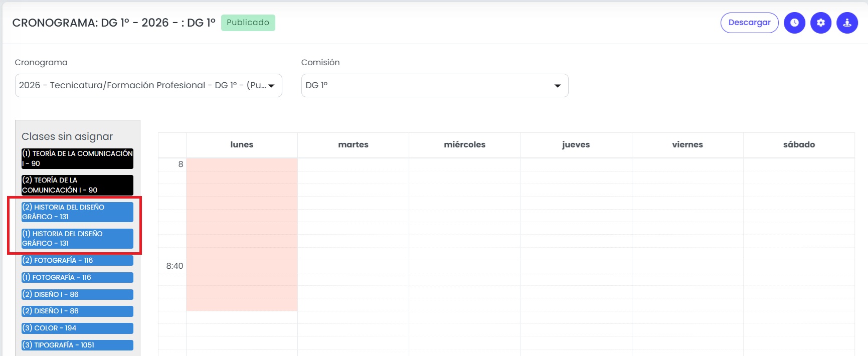The height and width of the screenshot is (356, 868).
Task: Click the Clases sin asignar heading
Action: (67, 136)
